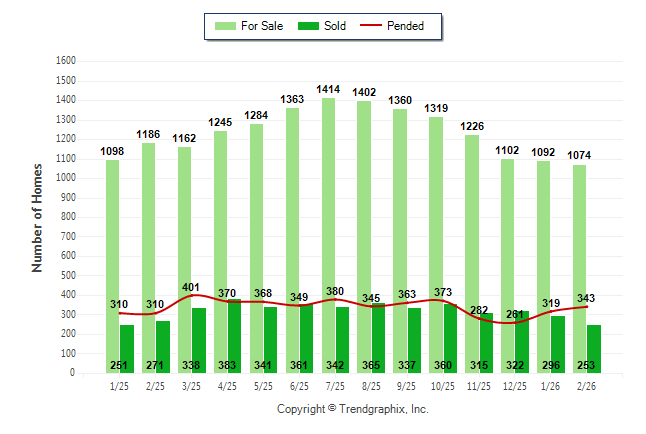This screenshot has width=646, height=434.
Task: Click the light green For Sale legend swatch
Action: pos(225,26)
